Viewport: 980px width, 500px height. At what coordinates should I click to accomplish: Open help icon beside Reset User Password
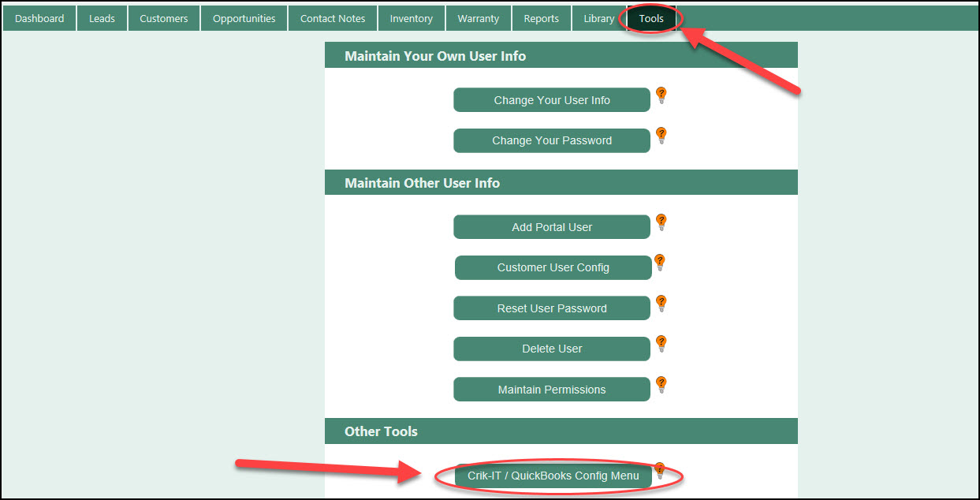click(661, 304)
